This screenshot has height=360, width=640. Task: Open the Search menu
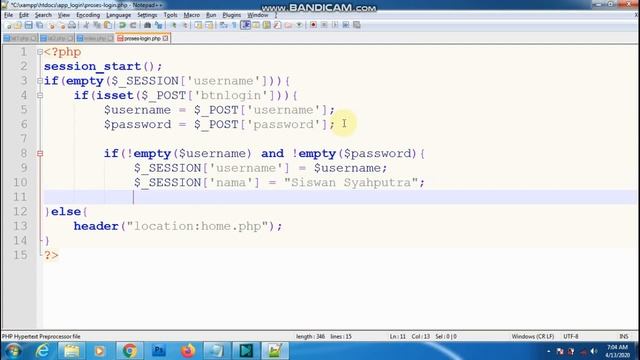coord(43,15)
